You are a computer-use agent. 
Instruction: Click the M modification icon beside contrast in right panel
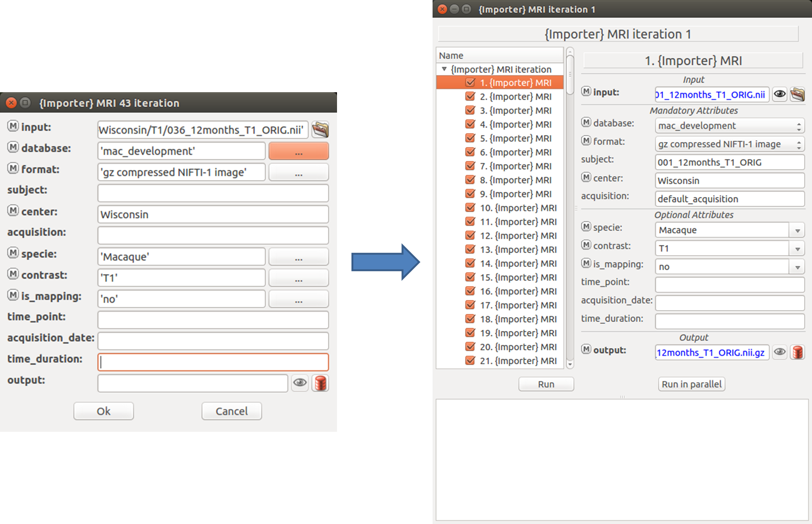tap(586, 245)
